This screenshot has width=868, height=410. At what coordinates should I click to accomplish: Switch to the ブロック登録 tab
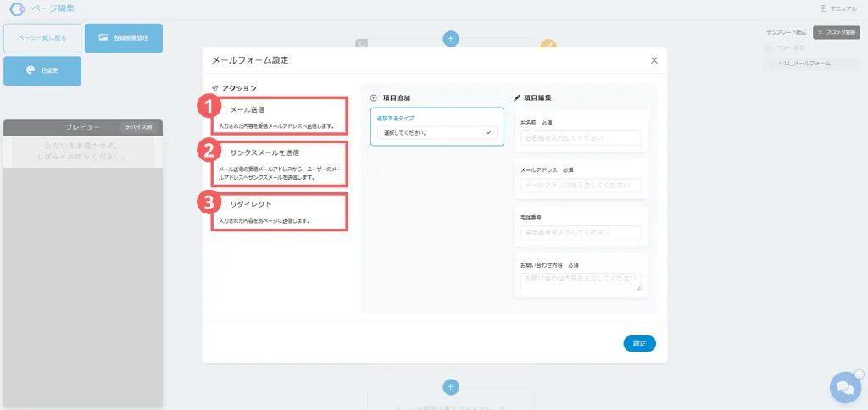pos(837,32)
